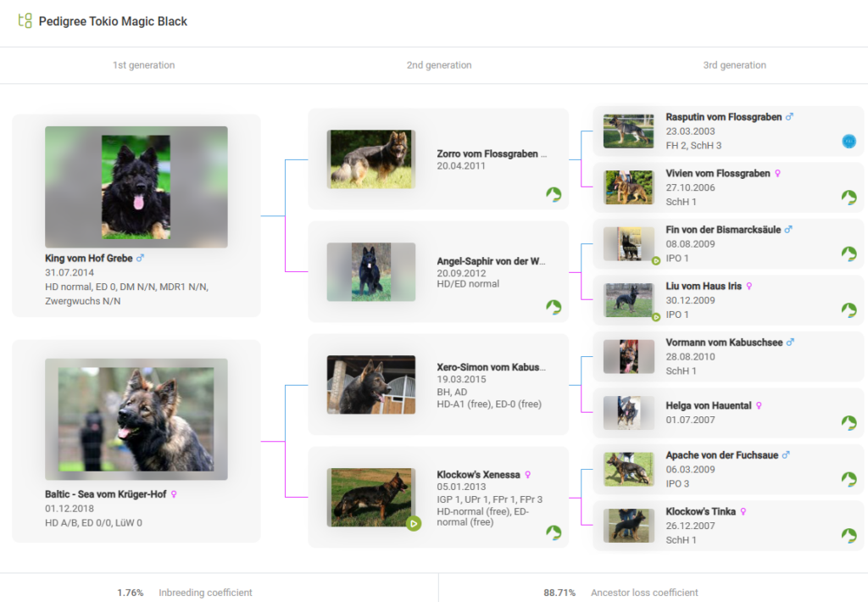Play video on Klockow's Xenessa photo
This screenshot has width=868, height=602.
coord(413,524)
